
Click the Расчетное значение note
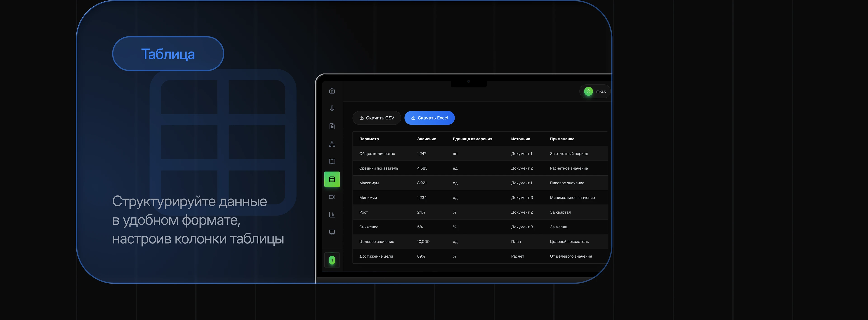569,168
